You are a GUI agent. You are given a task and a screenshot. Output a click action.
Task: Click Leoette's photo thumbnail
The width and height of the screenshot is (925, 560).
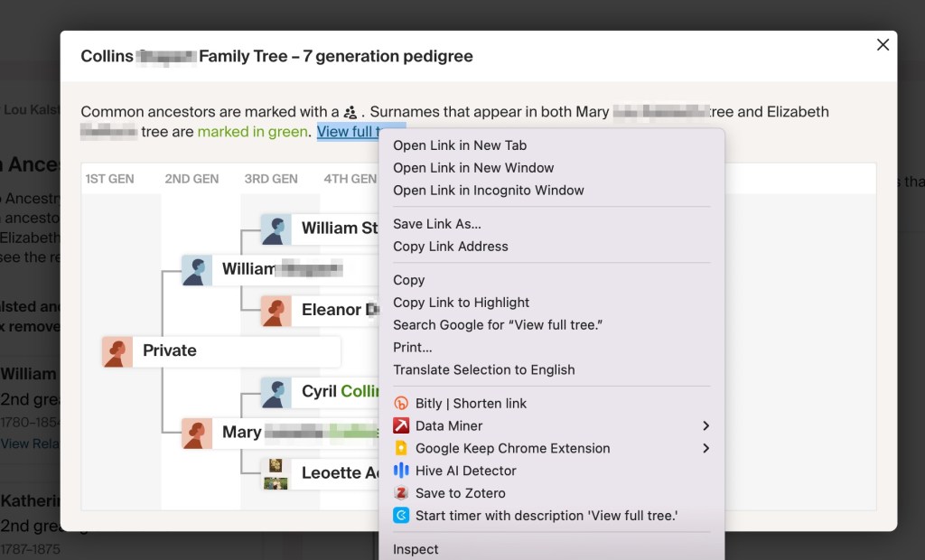pos(276,473)
